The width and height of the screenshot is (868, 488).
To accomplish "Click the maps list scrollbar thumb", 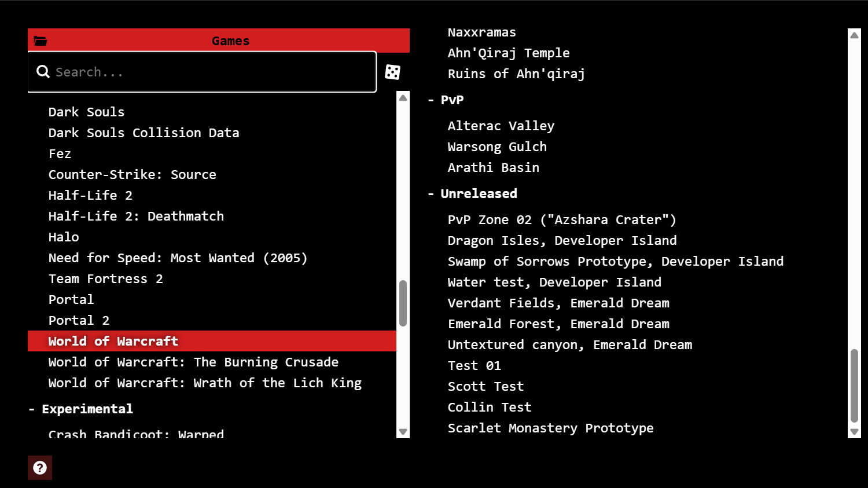I will (854, 386).
